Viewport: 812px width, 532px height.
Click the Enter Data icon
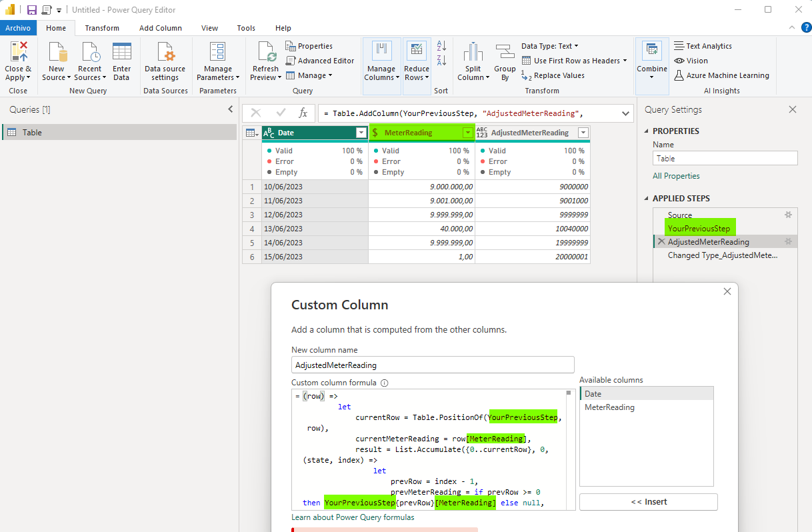pyautogui.click(x=121, y=52)
